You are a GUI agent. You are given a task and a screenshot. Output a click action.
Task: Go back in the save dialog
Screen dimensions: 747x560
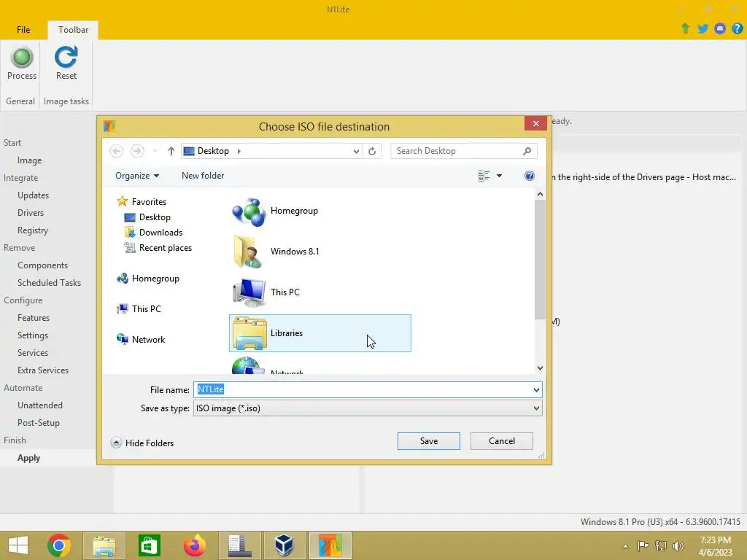coord(116,151)
